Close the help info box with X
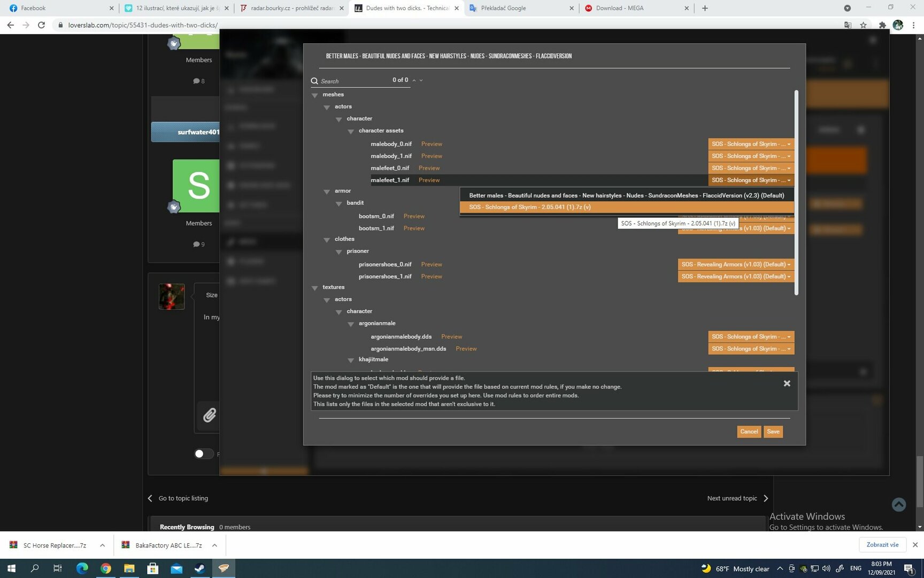This screenshot has width=924, height=578. [787, 383]
